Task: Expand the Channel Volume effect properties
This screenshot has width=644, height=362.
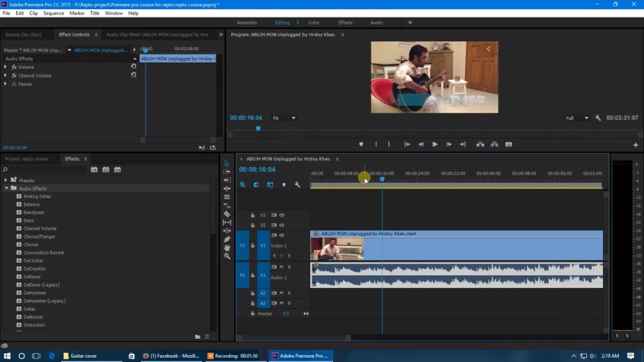Action: pos(5,75)
